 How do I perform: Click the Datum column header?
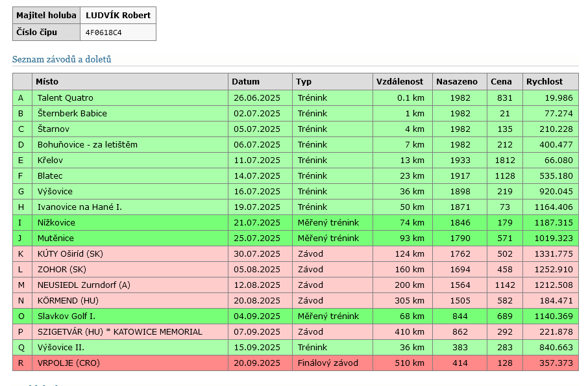[245, 82]
